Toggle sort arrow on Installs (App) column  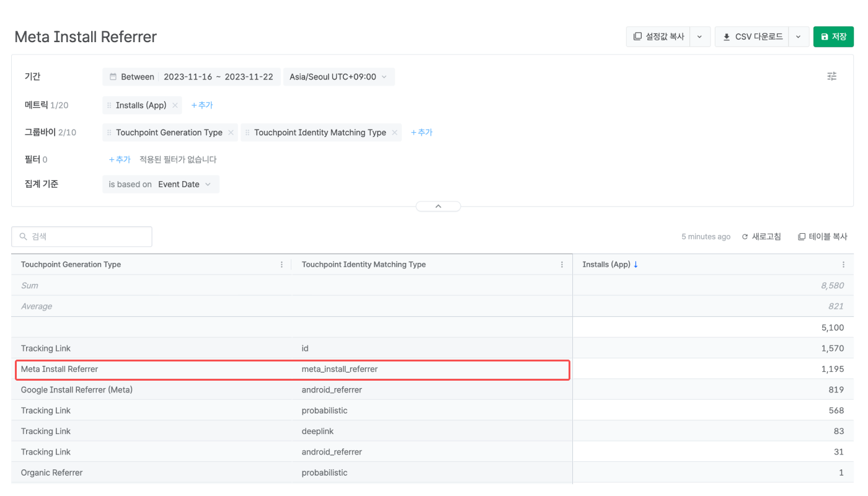[x=635, y=265]
